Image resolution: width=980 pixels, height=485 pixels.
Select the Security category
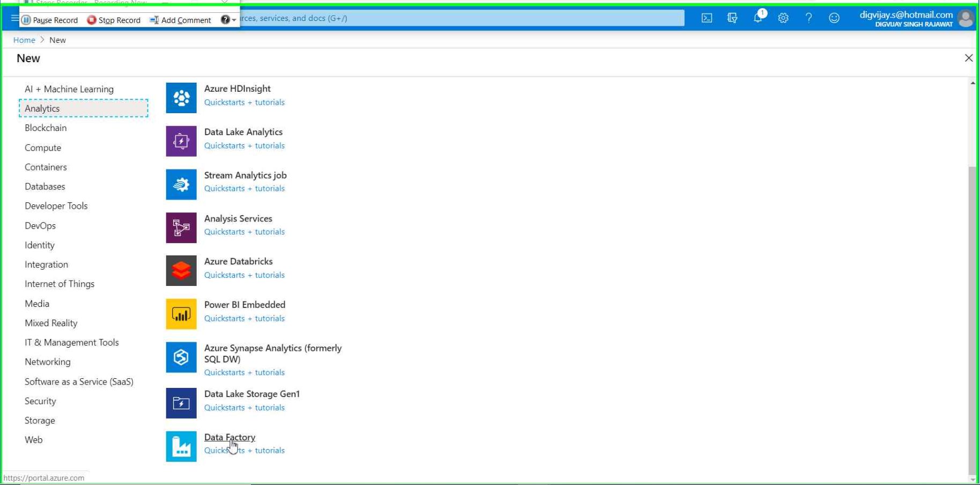tap(40, 401)
